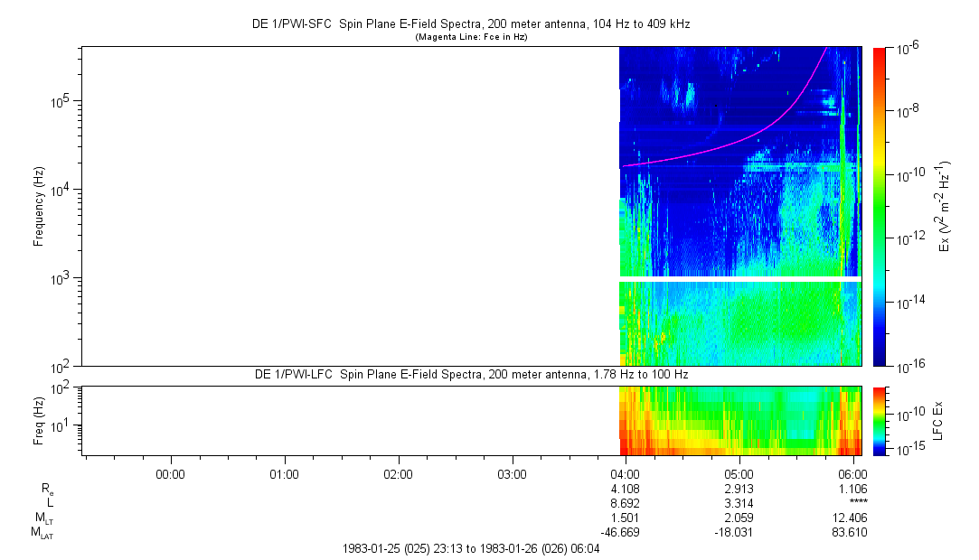Viewport: 979px width, 560px height.
Task: Click the "(Magenta Line: Fce in Hz)" subtitle
Action: pos(470,37)
